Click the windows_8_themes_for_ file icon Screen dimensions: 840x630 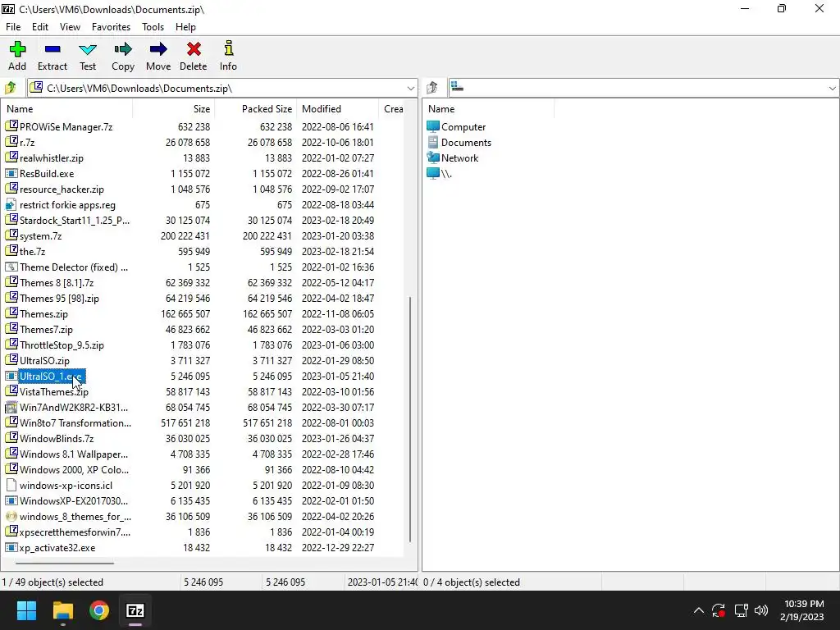tap(11, 517)
